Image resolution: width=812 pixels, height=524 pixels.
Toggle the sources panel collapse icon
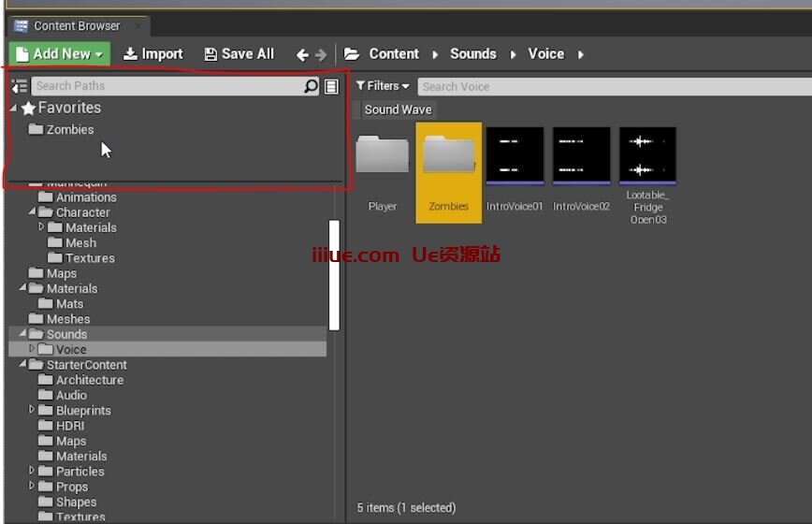[x=19, y=86]
